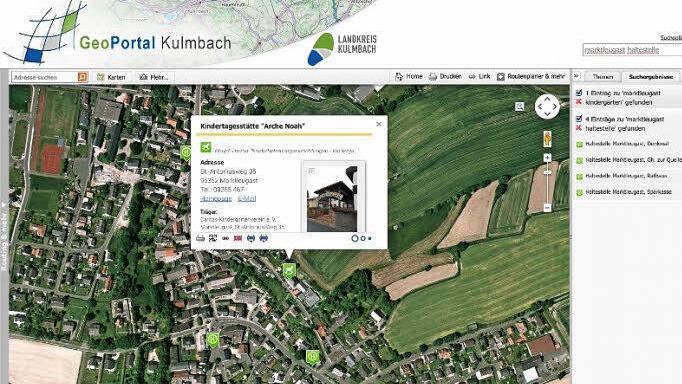Toggle checkbox for 1 Eintrag kindergarten results
The height and width of the screenshot is (384, 682).
click(x=579, y=93)
